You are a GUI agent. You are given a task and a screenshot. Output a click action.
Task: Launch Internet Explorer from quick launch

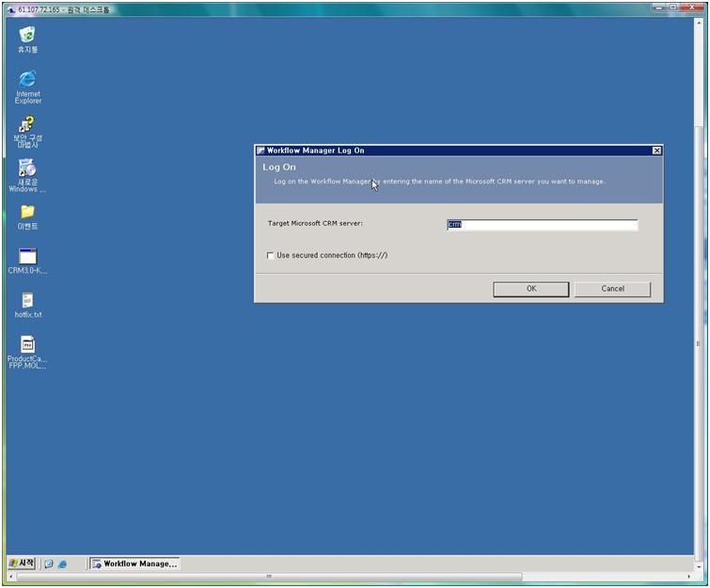click(62, 564)
